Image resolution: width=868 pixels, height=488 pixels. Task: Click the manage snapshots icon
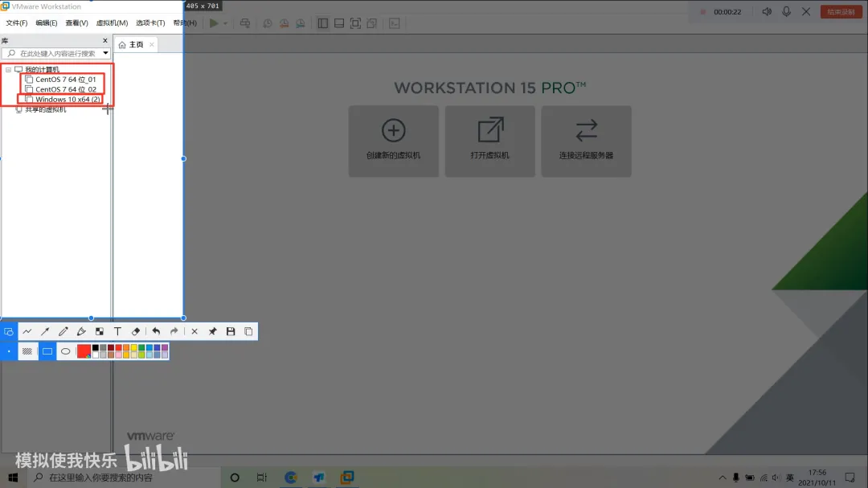[x=301, y=23]
